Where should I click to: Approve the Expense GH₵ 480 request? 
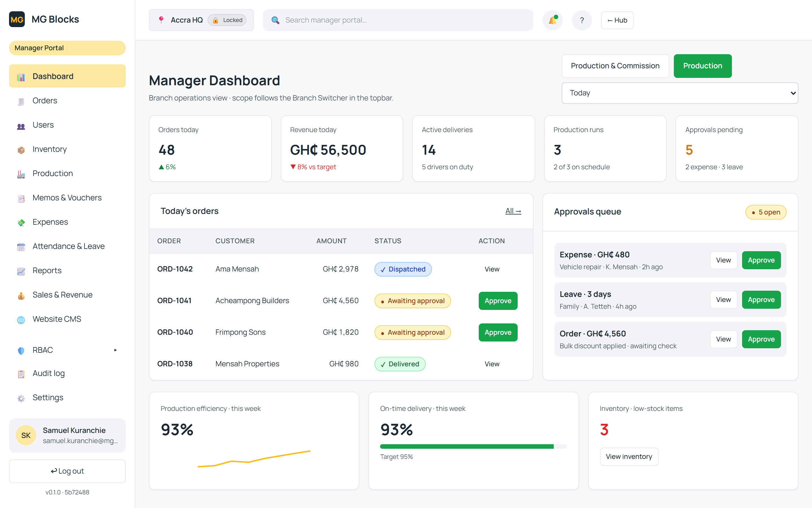coord(761,260)
